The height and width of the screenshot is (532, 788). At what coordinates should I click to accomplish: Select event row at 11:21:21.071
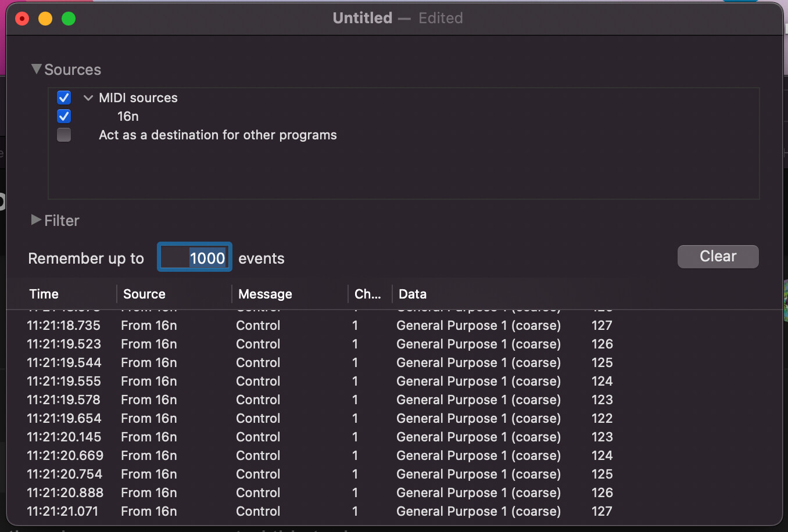point(394,511)
